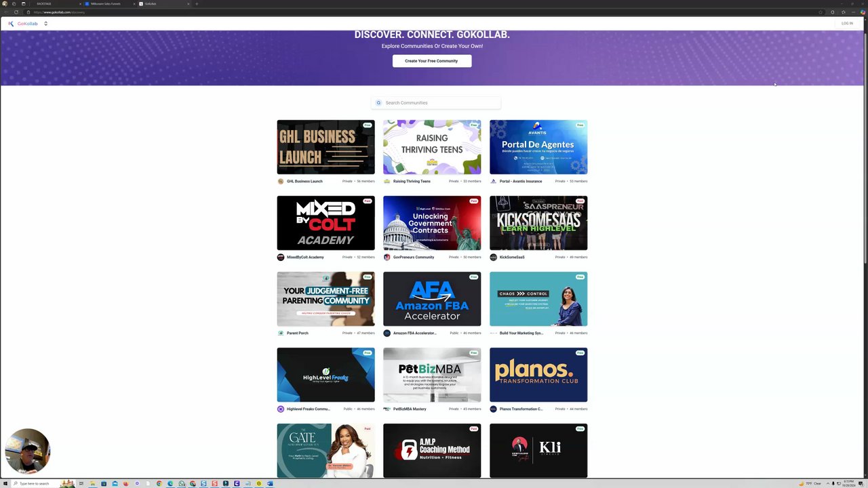This screenshot has width=868, height=488.
Task: Open the Judgement-Free Parenting Community banner
Action: click(325, 299)
